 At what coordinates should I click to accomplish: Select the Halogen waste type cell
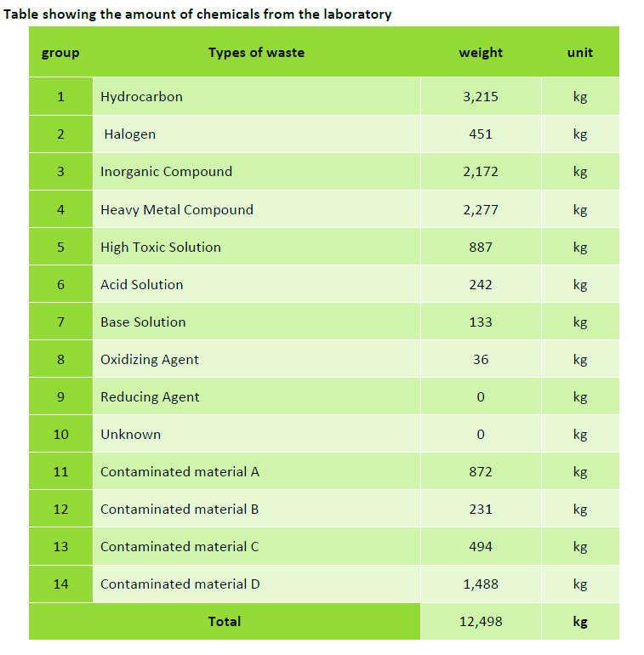coord(130,134)
